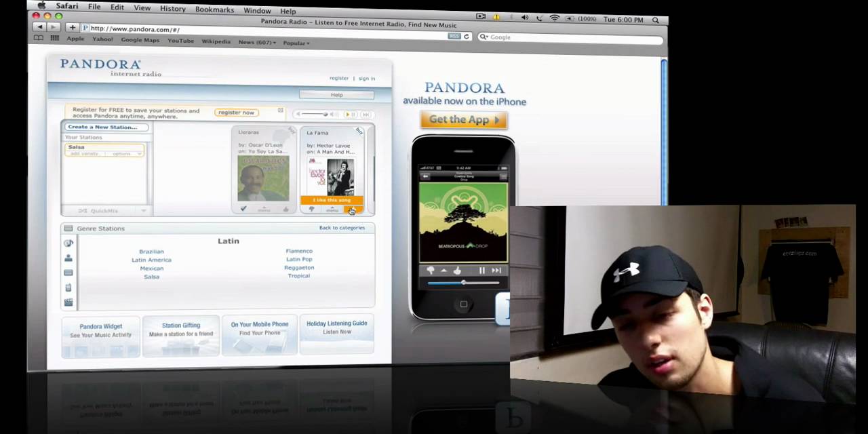Open the Apple menu
Image resolution: width=868 pixels, height=434 pixels.
(x=41, y=6)
